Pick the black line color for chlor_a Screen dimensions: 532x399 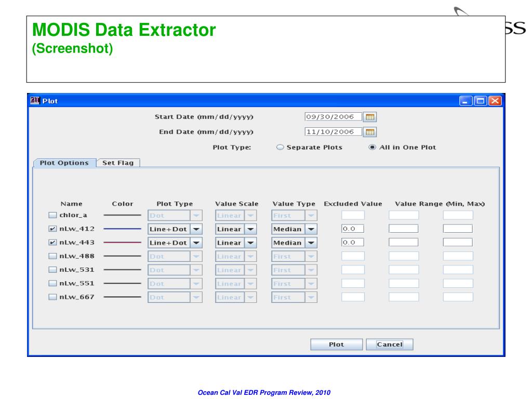[122, 215]
